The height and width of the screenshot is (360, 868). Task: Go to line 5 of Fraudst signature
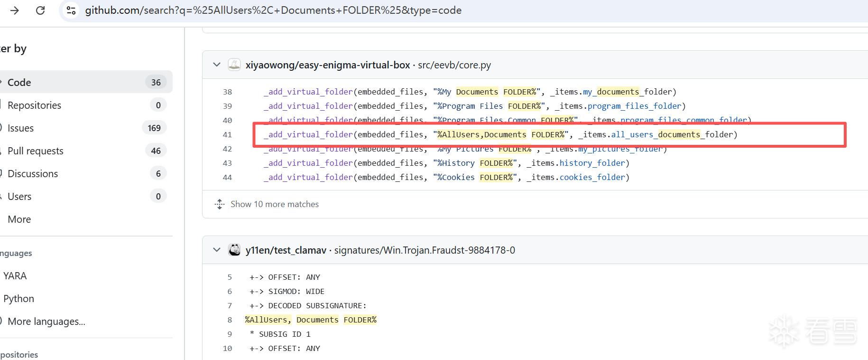(230, 277)
